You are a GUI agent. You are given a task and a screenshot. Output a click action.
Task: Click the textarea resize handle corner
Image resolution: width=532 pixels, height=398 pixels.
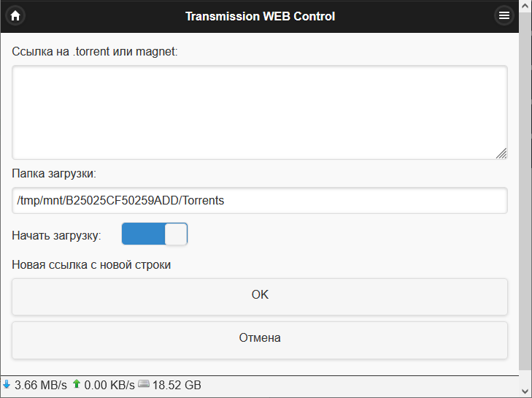point(501,153)
